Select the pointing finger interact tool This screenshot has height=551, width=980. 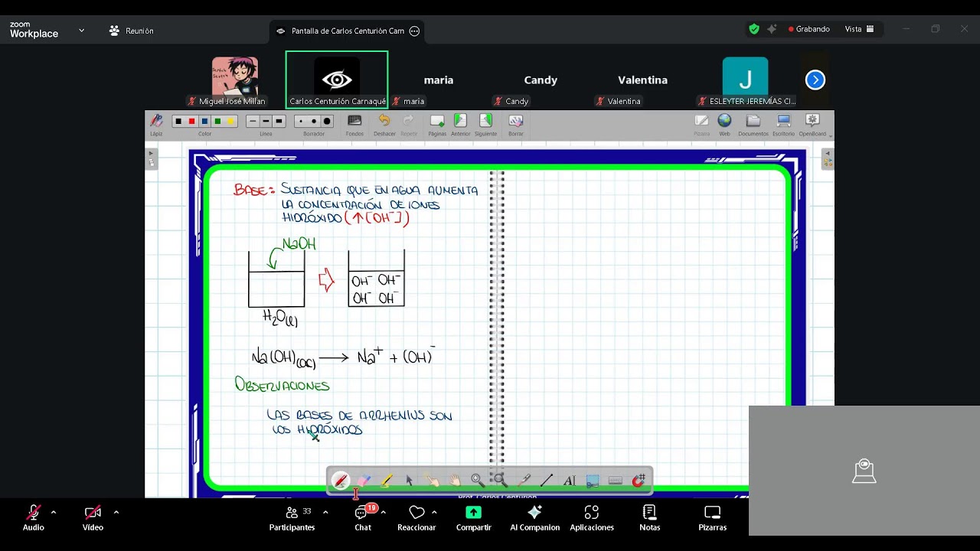(433, 481)
